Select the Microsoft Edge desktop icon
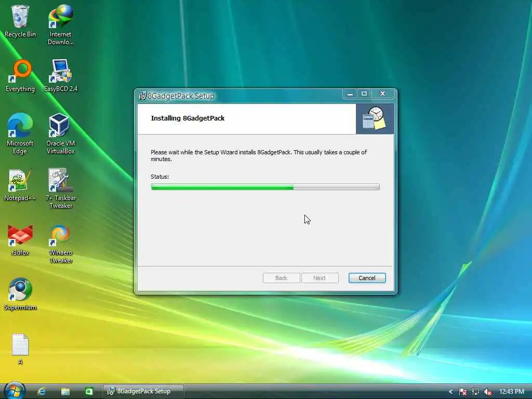Image resolution: width=532 pixels, height=399 pixels. point(20,134)
